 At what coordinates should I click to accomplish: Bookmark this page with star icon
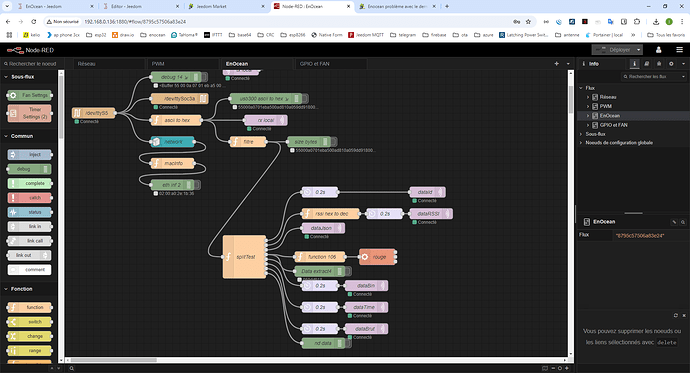(529, 22)
